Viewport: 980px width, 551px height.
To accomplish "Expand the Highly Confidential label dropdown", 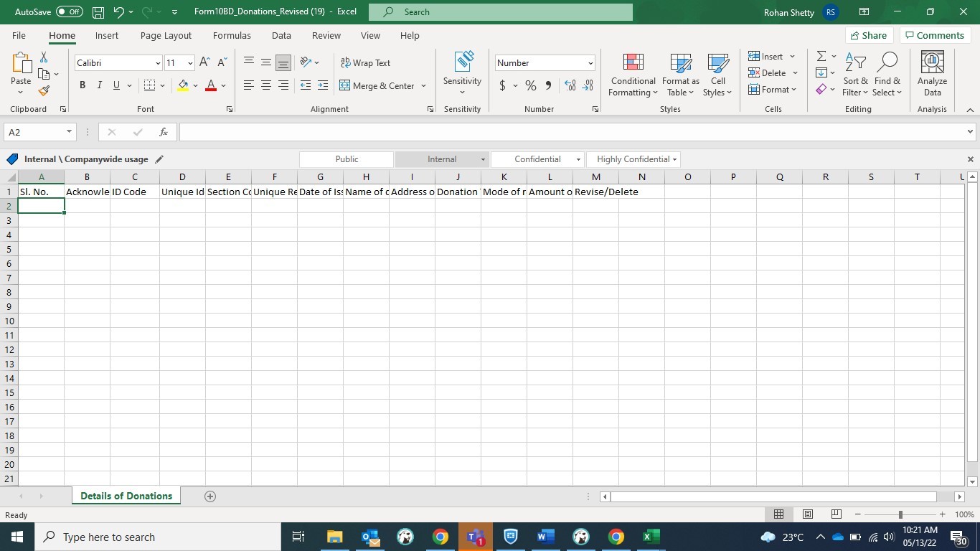I will (x=674, y=159).
